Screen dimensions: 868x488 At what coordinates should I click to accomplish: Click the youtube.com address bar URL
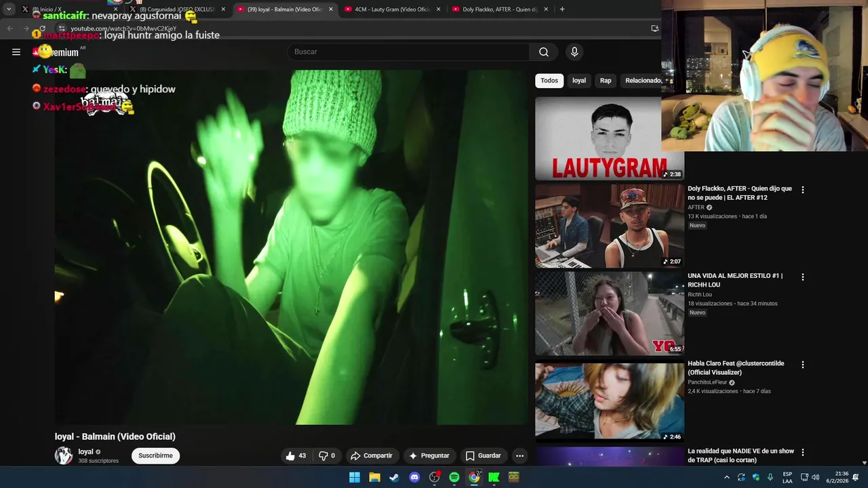(x=123, y=29)
